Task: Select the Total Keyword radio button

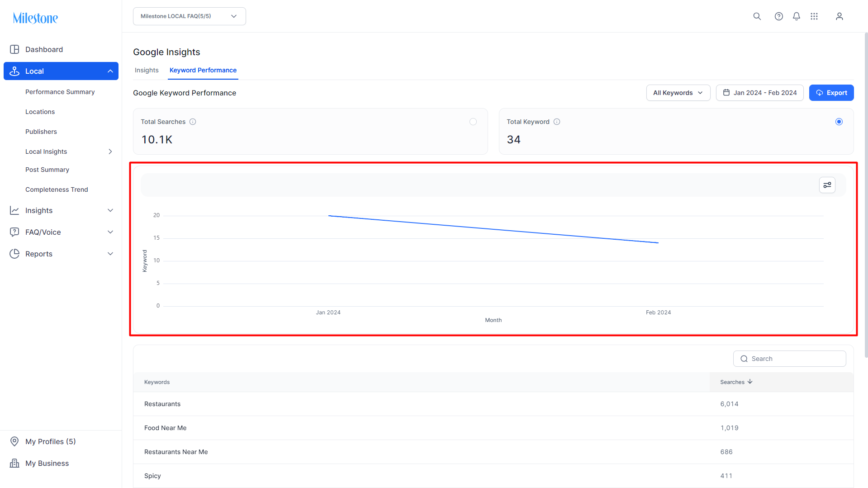Action: point(839,122)
